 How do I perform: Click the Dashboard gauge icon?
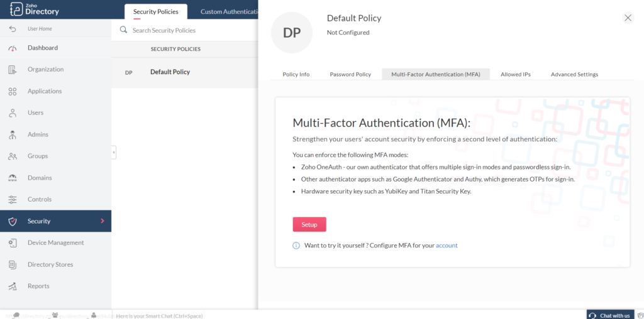(13, 48)
